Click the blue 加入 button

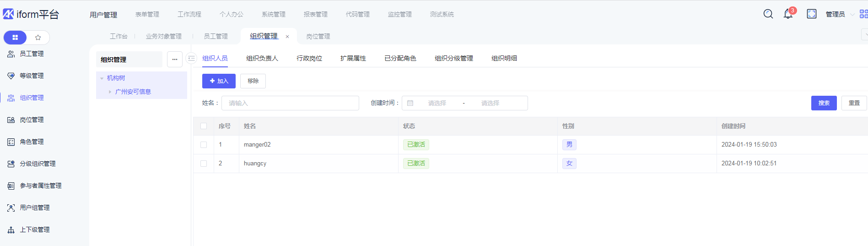click(x=219, y=81)
